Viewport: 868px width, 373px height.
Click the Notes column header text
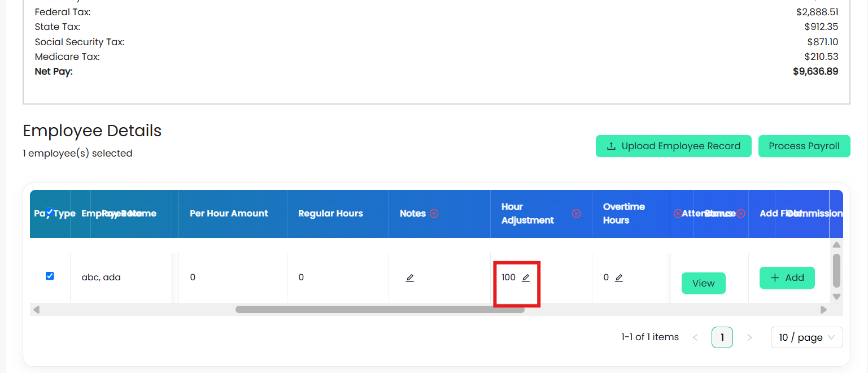click(x=413, y=214)
